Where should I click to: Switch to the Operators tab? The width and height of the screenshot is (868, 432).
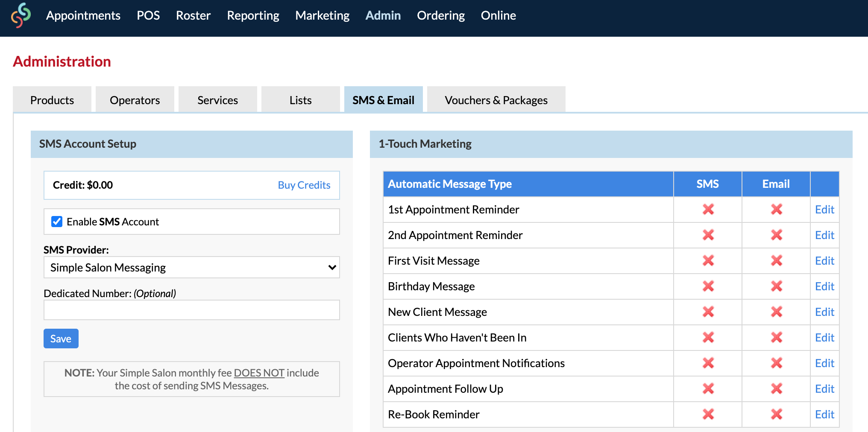pyautogui.click(x=135, y=100)
